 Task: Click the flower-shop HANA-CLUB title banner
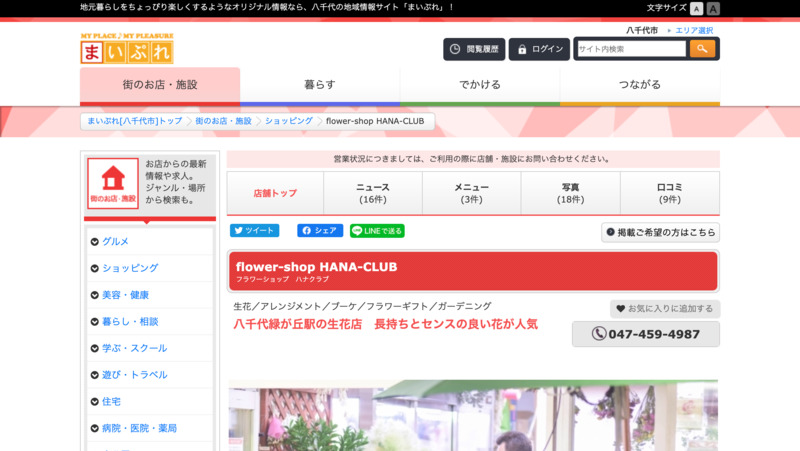pos(473,271)
